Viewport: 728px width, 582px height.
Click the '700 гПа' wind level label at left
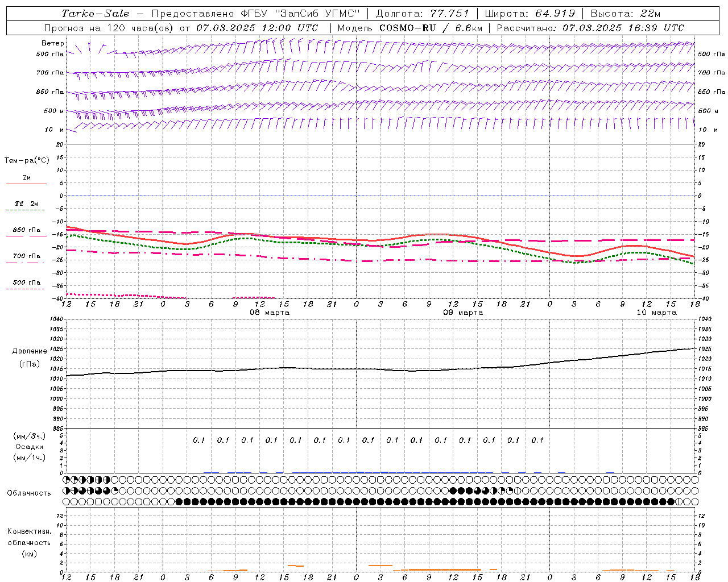tap(50, 73)
